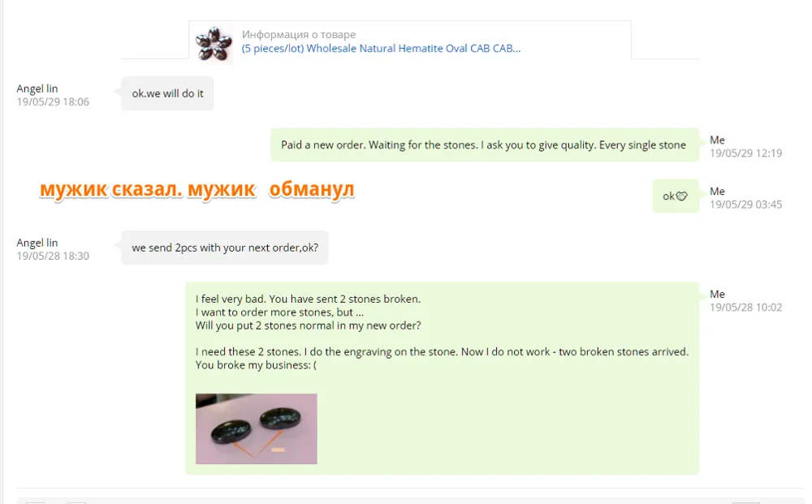The height and width of the screenshot is (504, 812).
Task: Click the 'ok.we will do it' message bubble
Action: pyautogui.click(x=167, y=93)
